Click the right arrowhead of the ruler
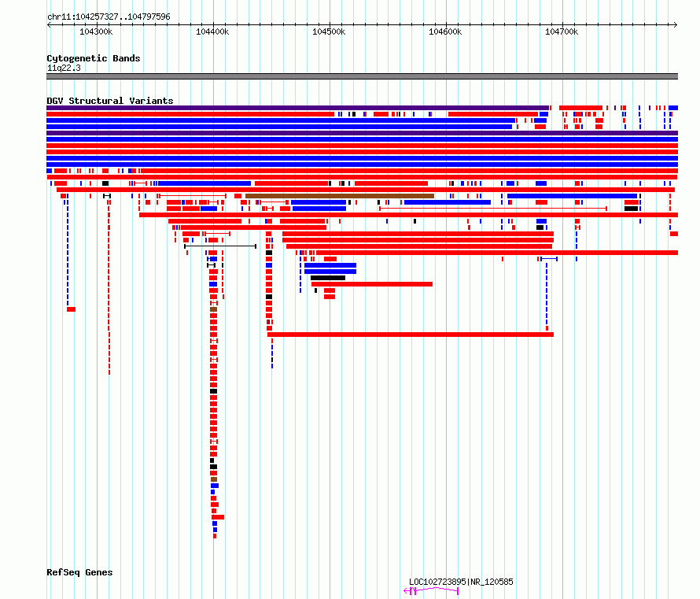Viewport: 700px width, 599px height. click(676, 24)
